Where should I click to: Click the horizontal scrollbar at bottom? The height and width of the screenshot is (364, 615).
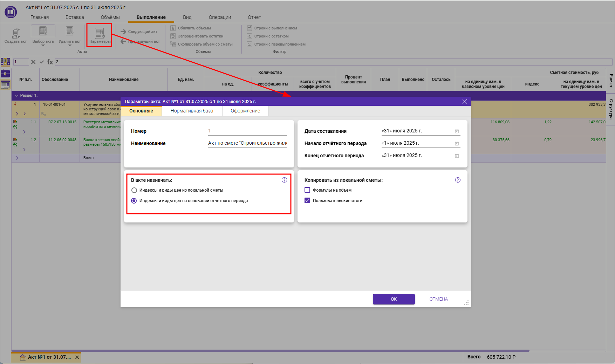click(270, 350)
